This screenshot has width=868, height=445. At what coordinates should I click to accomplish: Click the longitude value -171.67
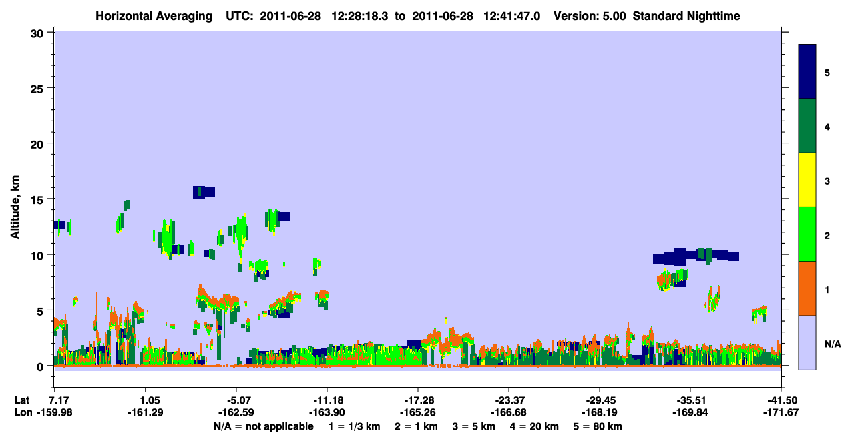coord(781,413)
